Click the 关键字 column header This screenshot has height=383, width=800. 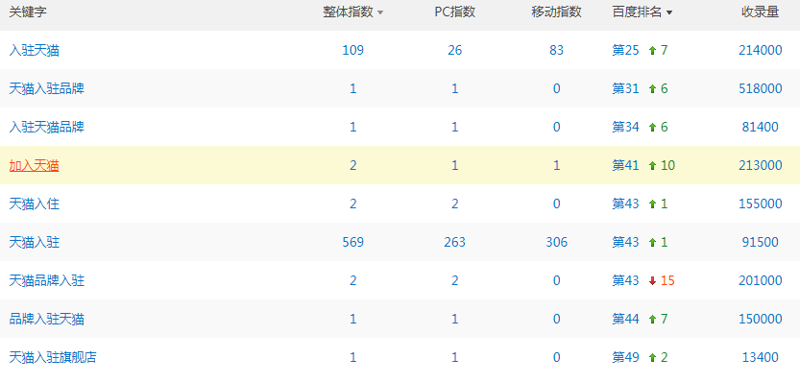28,13
